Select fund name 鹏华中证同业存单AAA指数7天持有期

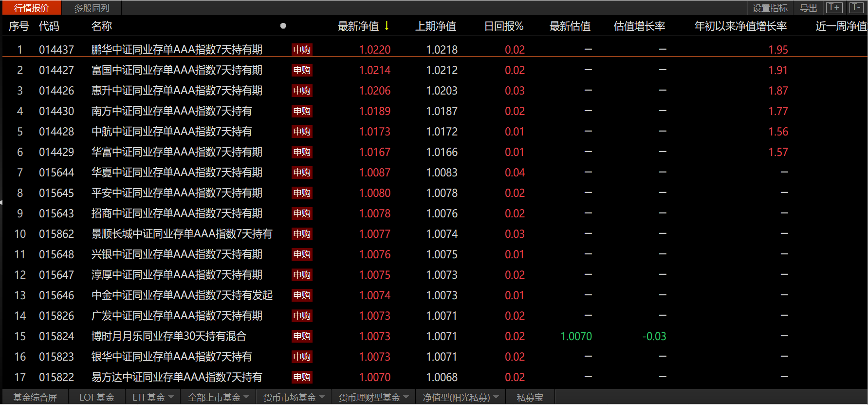177,50
